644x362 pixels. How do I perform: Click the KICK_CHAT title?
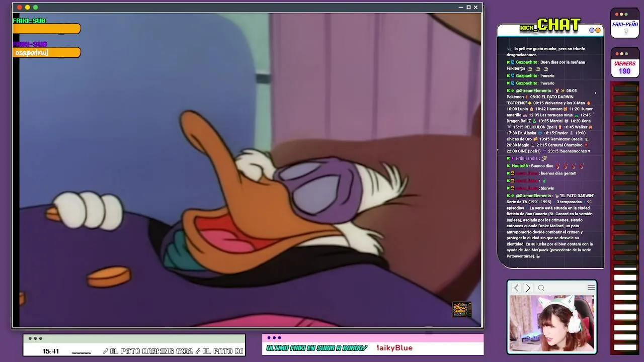pos(550,25)
